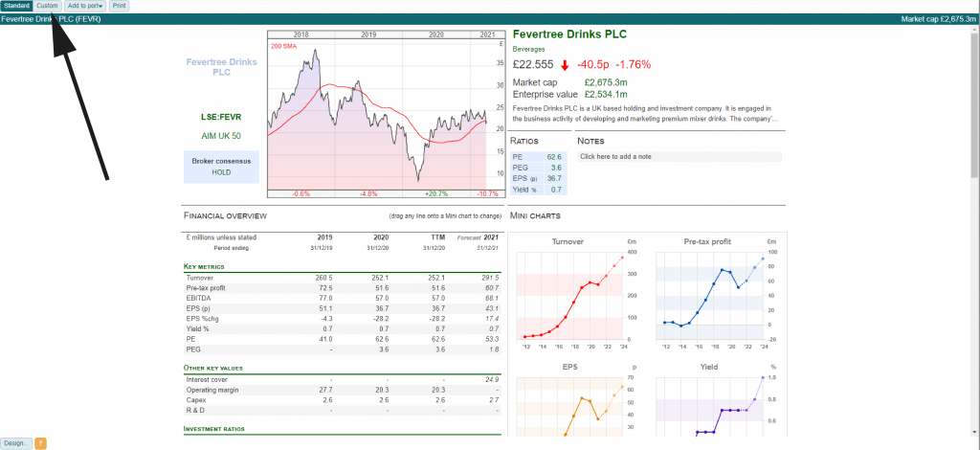Click the Beverages sector link

point(527,49)
